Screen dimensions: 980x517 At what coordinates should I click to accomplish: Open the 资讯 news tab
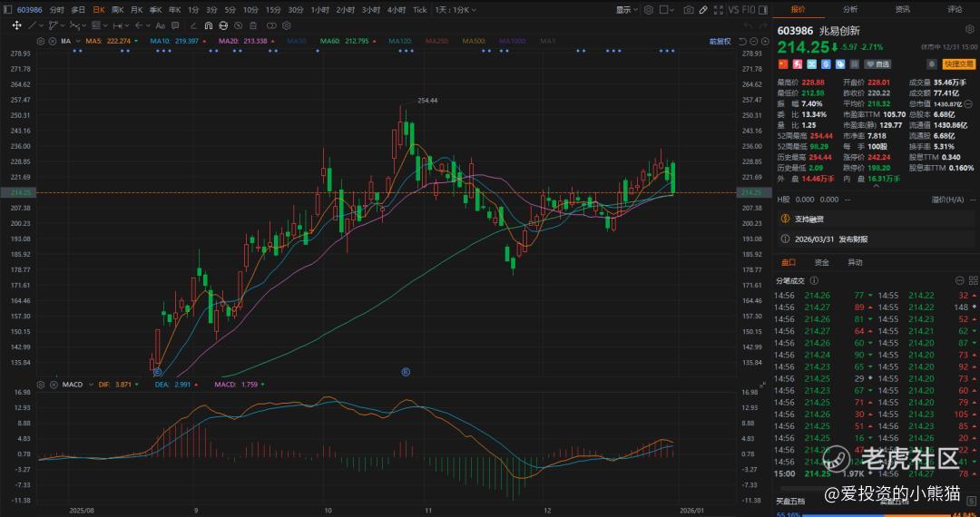903,9
